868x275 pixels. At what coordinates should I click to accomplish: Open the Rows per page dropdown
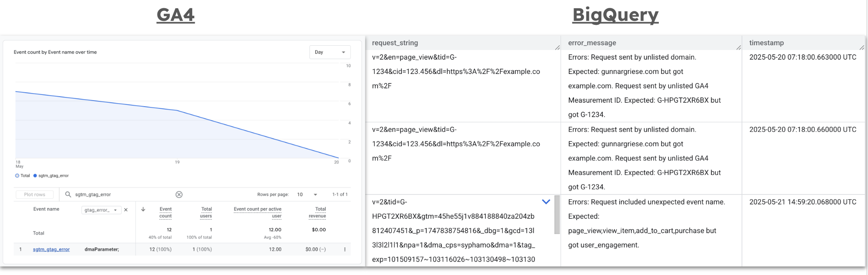click(307, 195)
